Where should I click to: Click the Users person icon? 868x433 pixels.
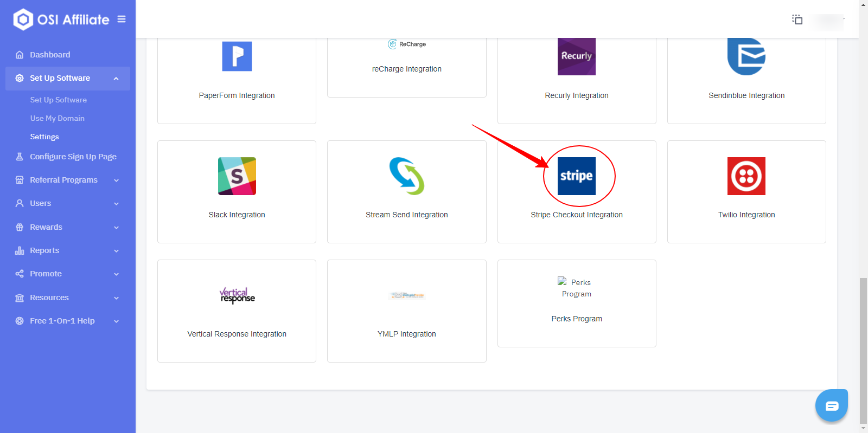(x=20, y=203)
